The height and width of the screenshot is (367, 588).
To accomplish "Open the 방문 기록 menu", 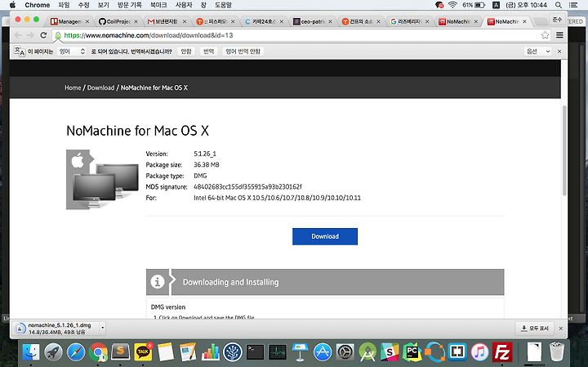I will coord(129,5).
